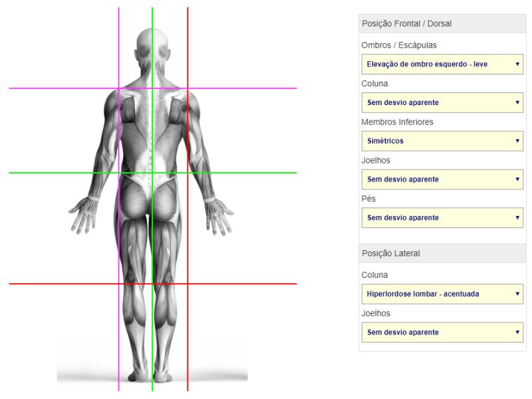Open the Ombros / Escápulas dropdown
This screenshot has height=399, width=532.
pyautogui.click(x=442, y=65)
